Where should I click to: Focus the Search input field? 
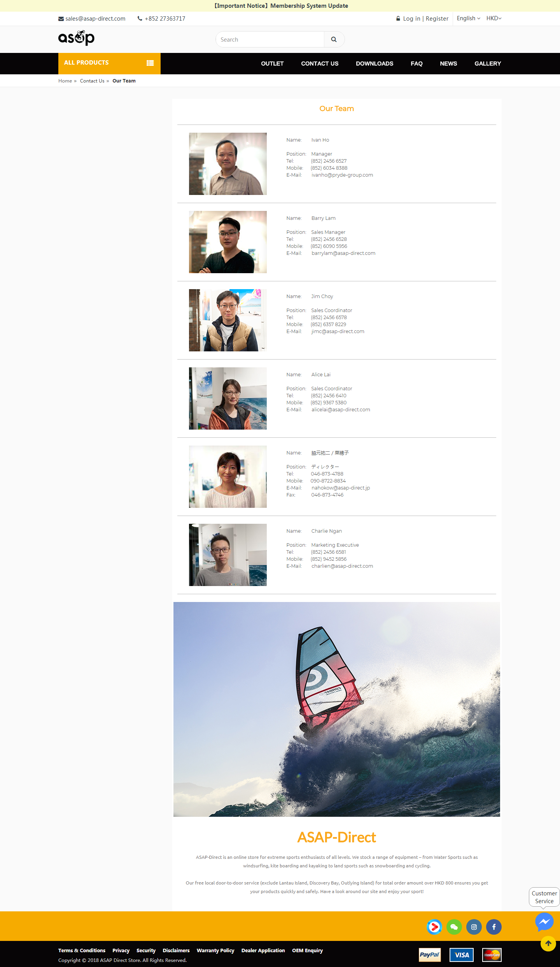(x=270, y=39)
